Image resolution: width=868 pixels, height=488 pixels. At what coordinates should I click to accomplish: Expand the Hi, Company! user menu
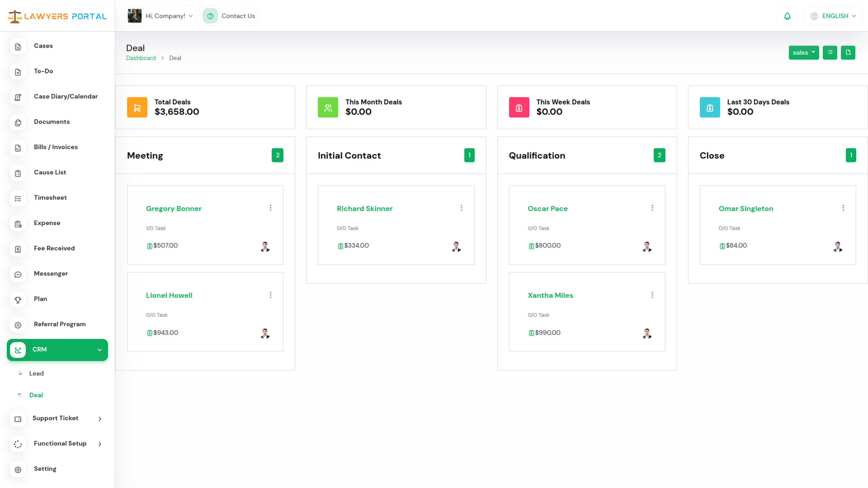(x=160, y=16)
